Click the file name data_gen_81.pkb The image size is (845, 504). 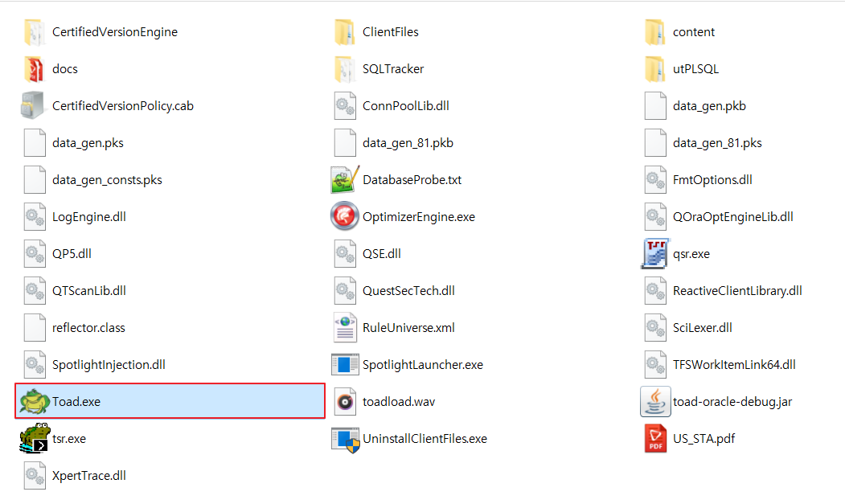coord(408,143)
